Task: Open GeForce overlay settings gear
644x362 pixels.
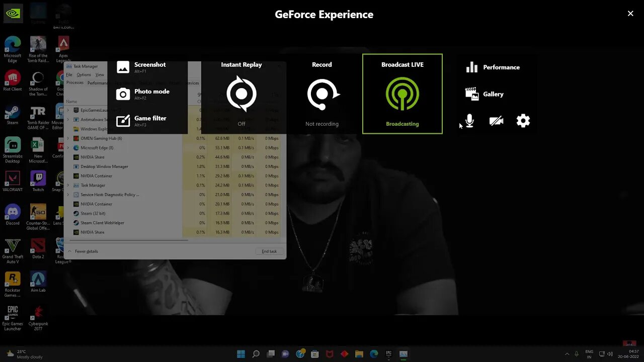Action: click(523, 121)
